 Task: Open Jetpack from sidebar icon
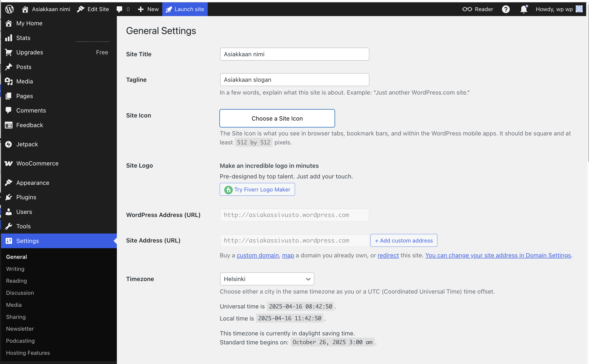[x=9, y=144]
